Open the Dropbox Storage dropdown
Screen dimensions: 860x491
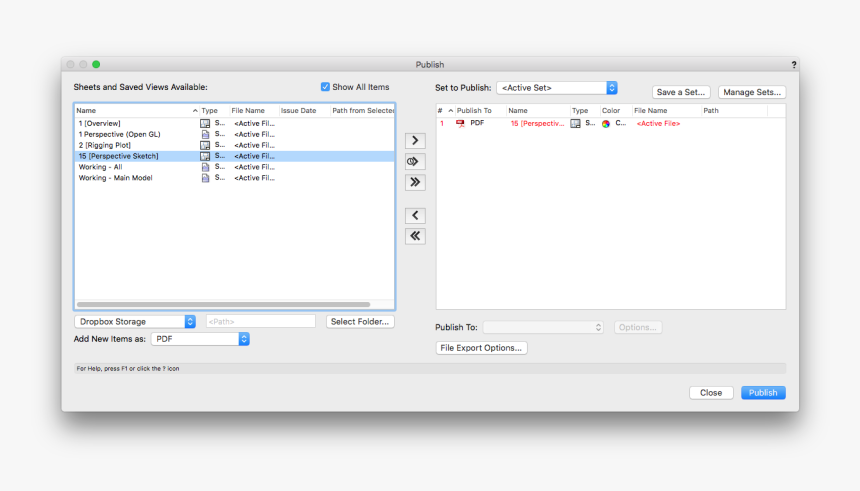pos(135,322)
